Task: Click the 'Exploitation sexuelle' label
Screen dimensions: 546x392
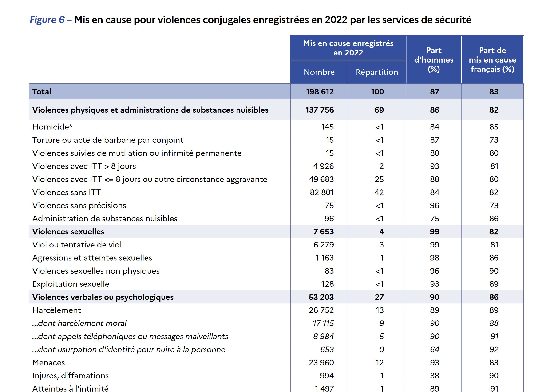Action: tap(71, 284)
